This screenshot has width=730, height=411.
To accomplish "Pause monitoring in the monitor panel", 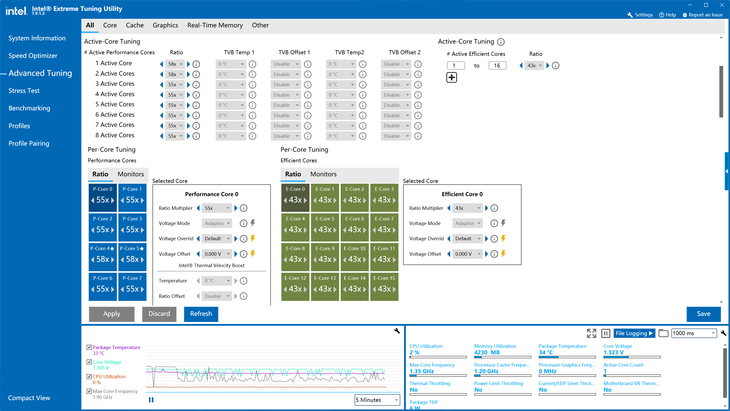I will 606,333.
